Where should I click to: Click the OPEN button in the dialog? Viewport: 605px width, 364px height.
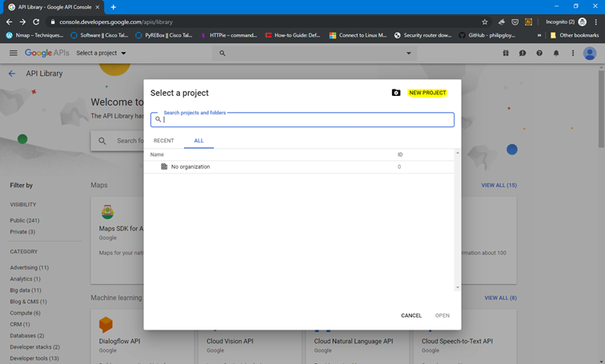tap(443, 315)
